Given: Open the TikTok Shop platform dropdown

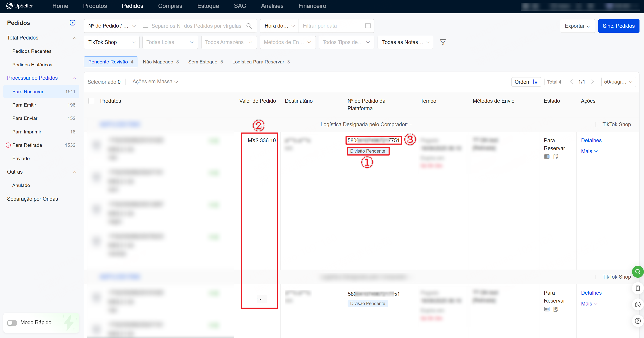Looking at the screenshot, I should 111,42.
